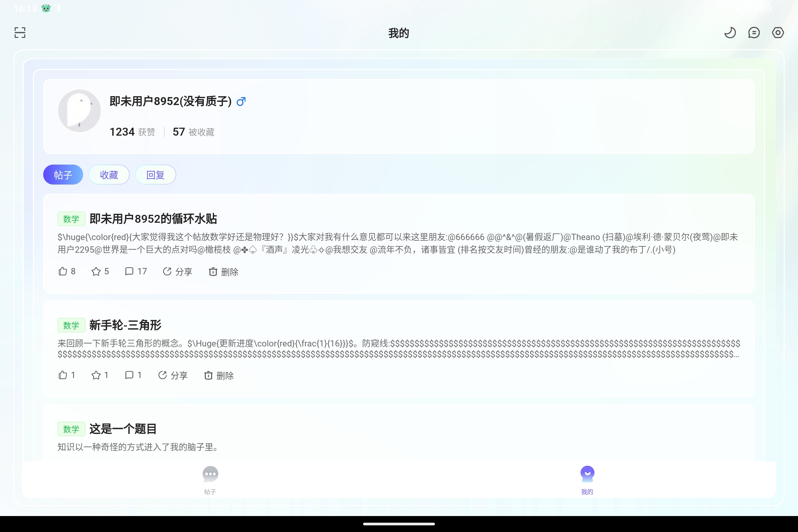Open the post titled 这是一个题目
Image resolution: width=798 pixels, height=532 pixels.
click(x=123, y=429)
